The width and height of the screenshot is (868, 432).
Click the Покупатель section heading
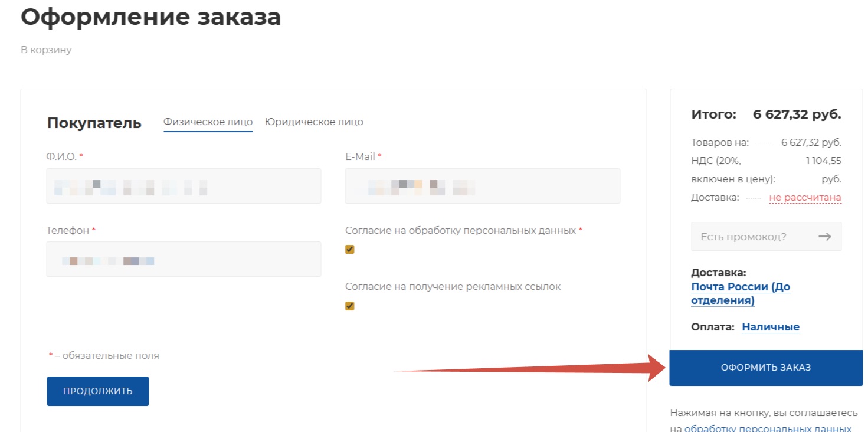[94, 123]
